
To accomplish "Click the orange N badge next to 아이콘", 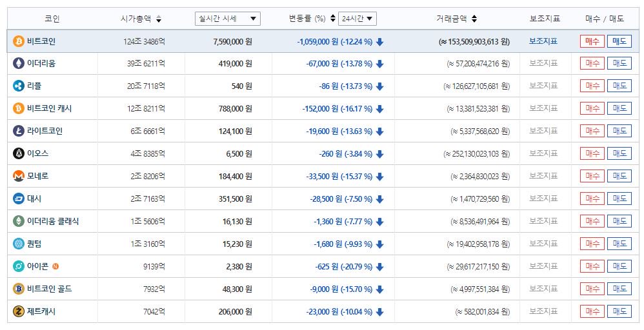I will [55, 266].
